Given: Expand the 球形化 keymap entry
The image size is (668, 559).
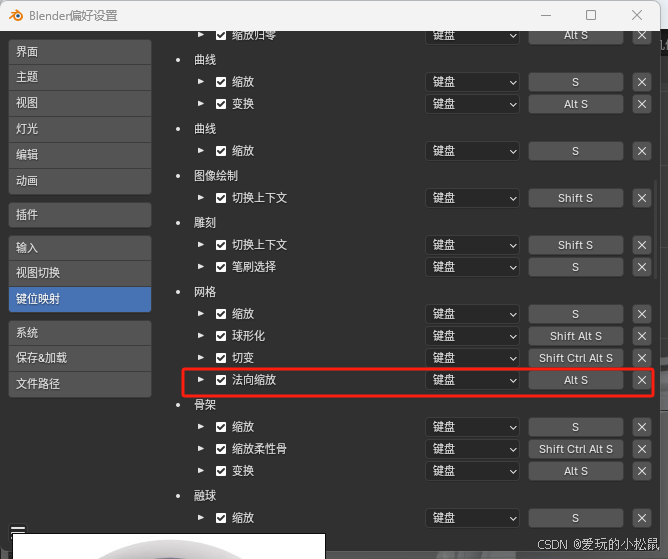Looking at the screenshot, I should tap(201, 335).
